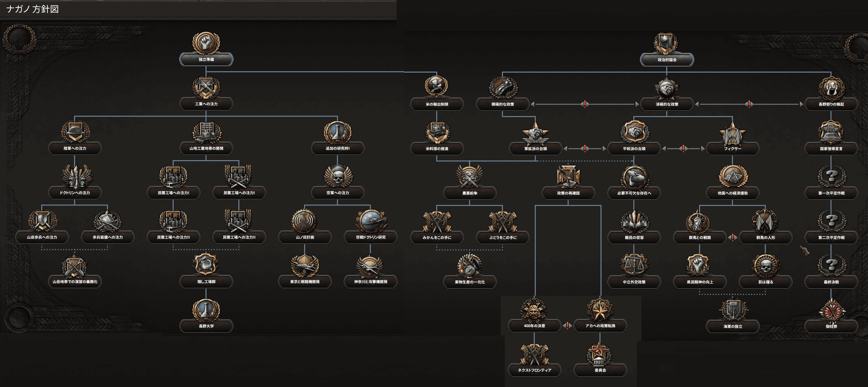Click the 神奈川と攻撃機開発 focus label
This screenshot has height=387, width=868.
pyautogui.click(x=371, y=282)
